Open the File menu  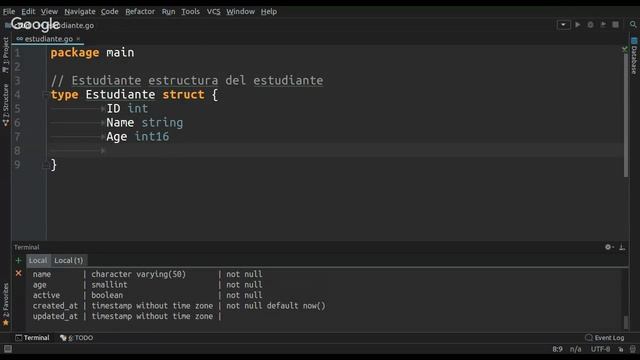tap(9, 11)
